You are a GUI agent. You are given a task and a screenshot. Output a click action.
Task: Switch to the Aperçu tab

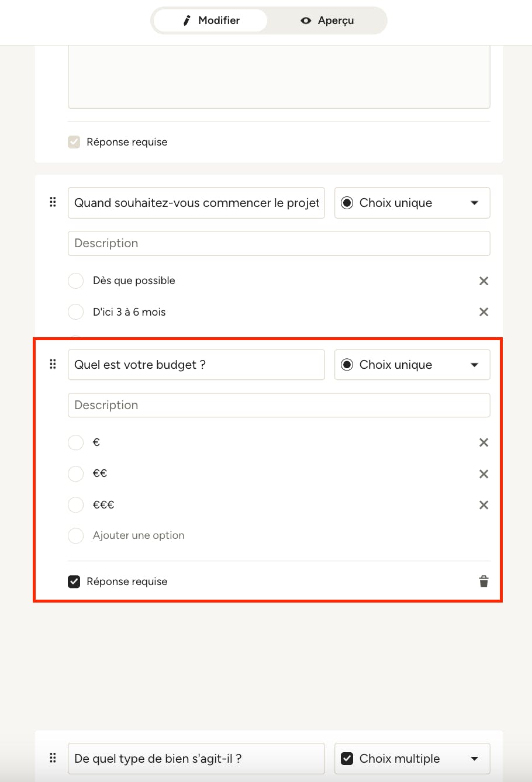327,20
